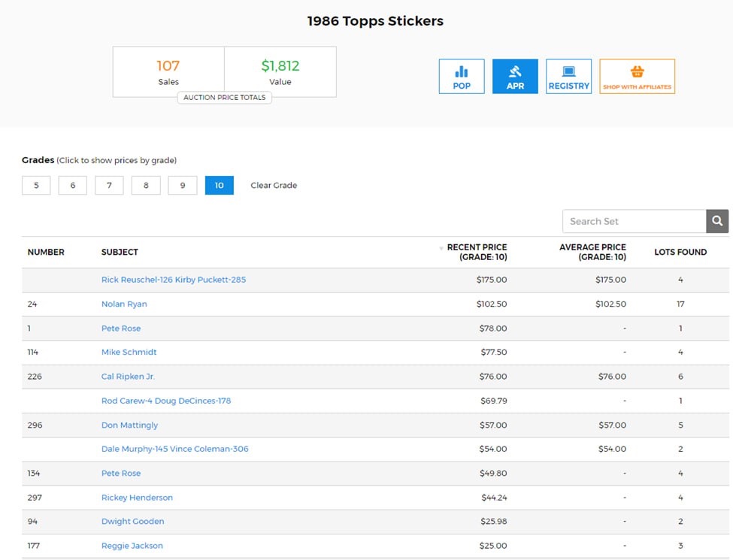
Task: Open Rick Reuschel-126 Kirby Puckett-285 link
Action: (x=174, y=280)
